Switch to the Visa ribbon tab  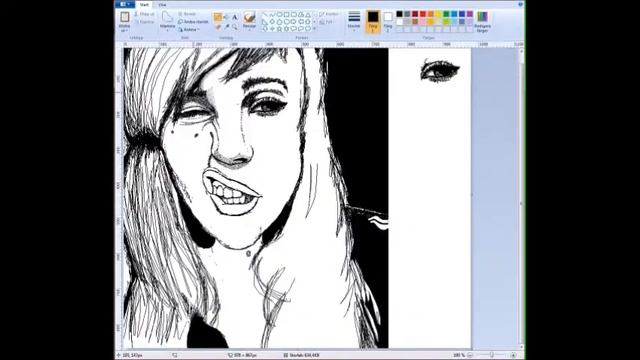click(x=162, y=5)
